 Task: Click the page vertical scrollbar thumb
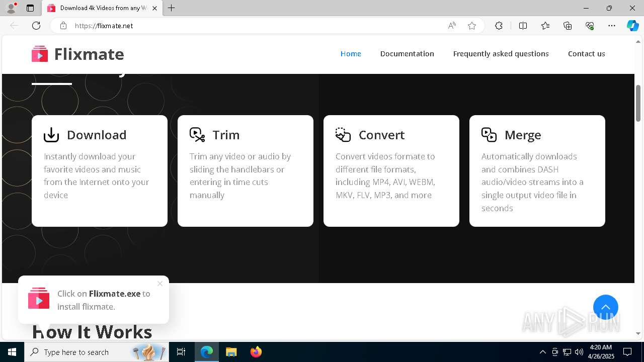point(638,103)
